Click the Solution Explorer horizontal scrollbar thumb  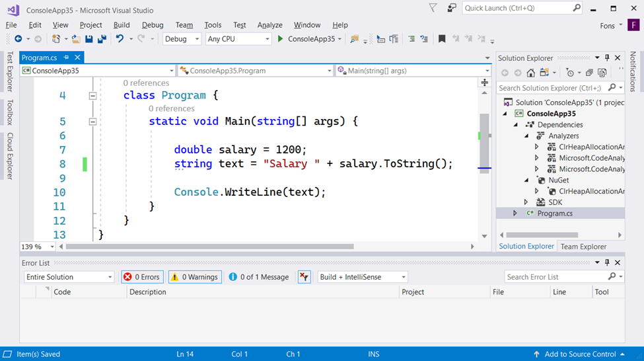pos(542,235)
